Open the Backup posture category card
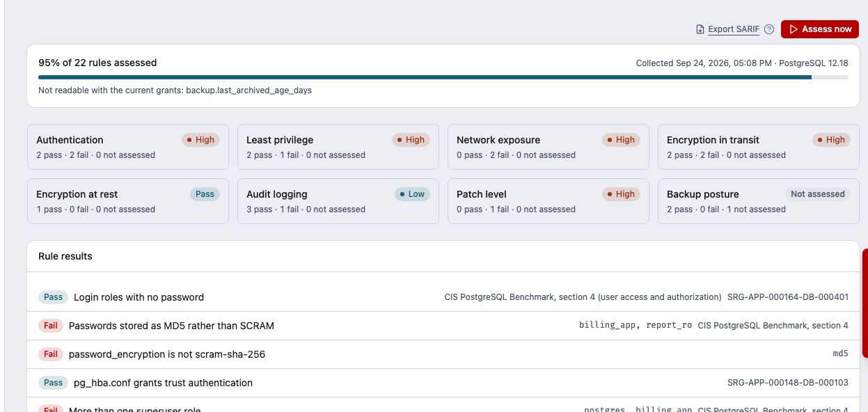 [759, 201]
